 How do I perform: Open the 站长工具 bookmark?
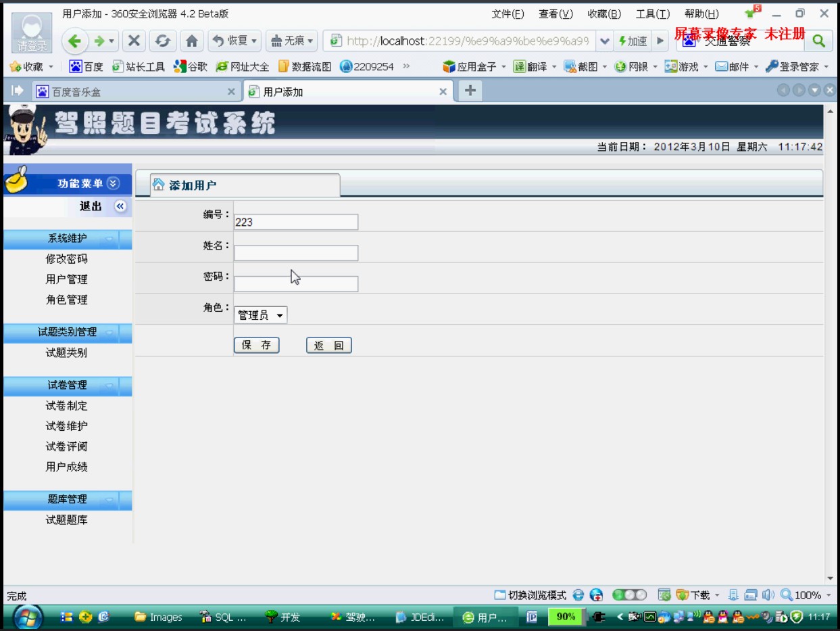point(139,66)
